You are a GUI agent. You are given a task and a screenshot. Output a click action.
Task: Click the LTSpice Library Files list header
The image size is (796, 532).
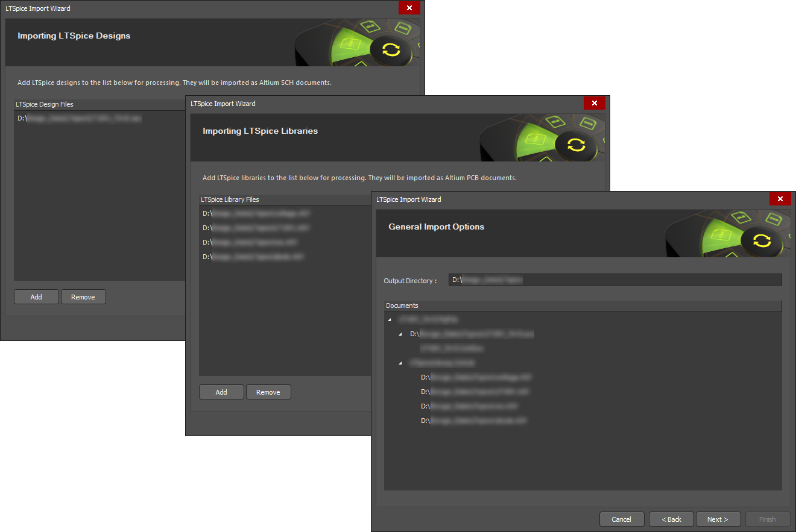(285, 199)
